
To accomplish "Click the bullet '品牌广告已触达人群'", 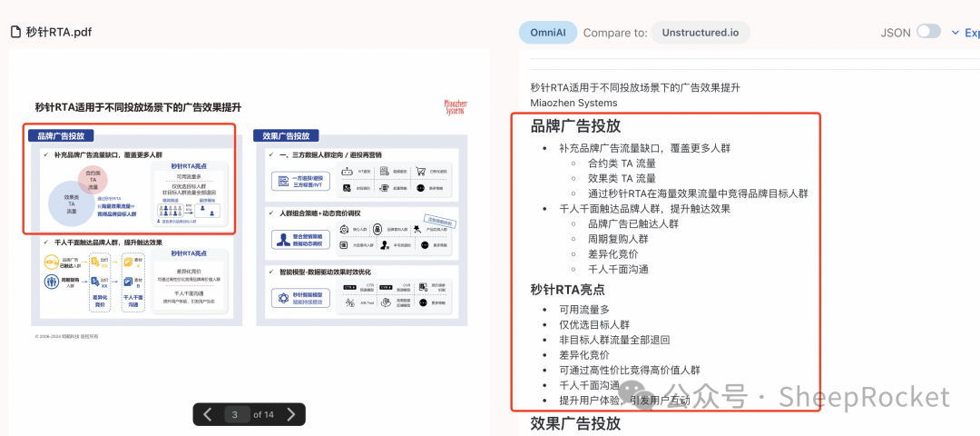I will pyautogui.click(x=633, y=223).
